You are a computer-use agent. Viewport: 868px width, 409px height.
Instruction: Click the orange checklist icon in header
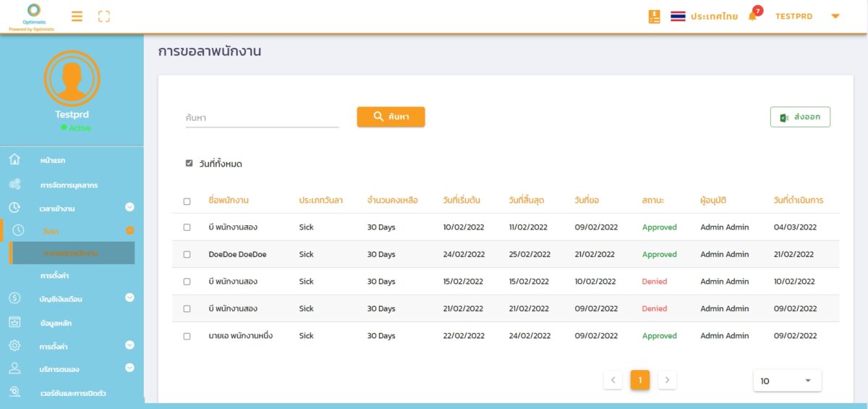tap(654, 16)
